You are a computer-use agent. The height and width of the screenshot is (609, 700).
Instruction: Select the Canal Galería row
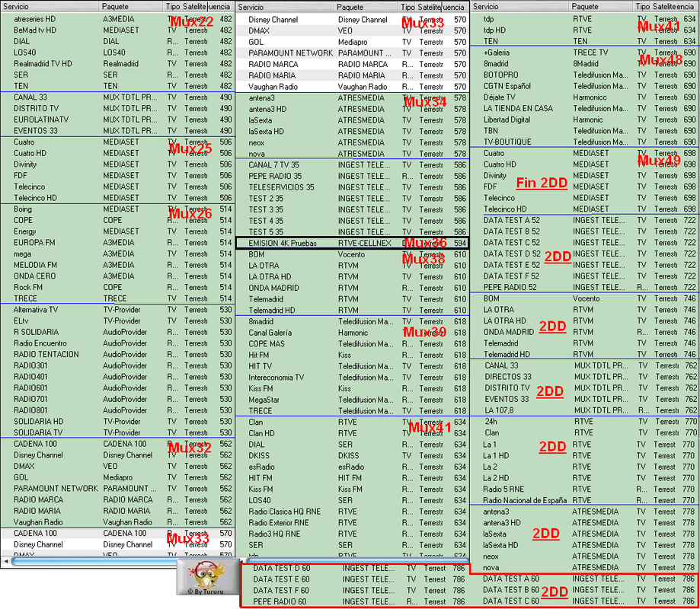[352, 333]
